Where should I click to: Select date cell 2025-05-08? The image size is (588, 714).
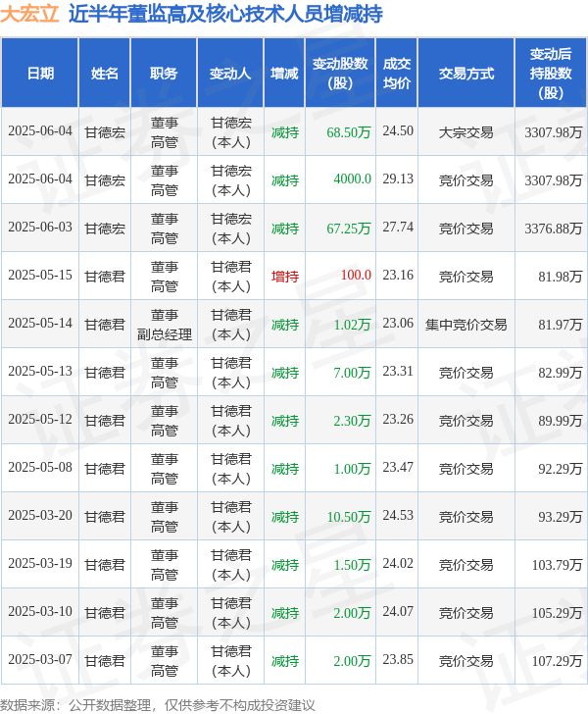coord(40,467)
